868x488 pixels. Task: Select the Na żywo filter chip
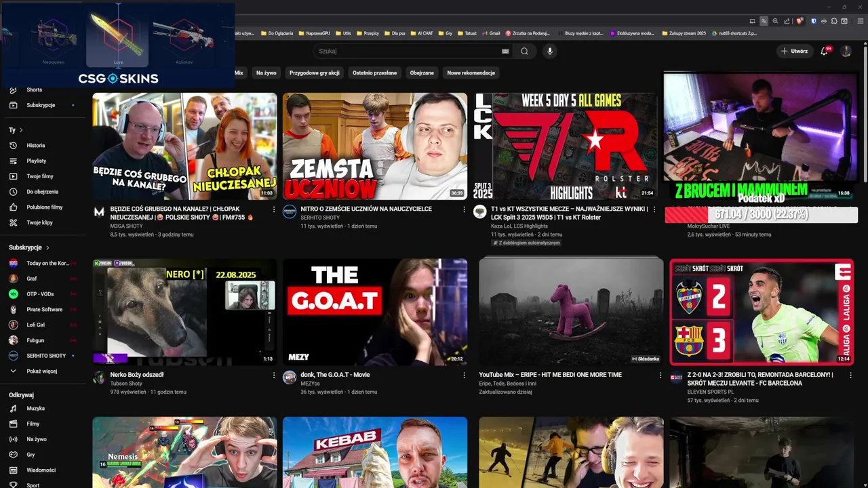coord(266,73)
